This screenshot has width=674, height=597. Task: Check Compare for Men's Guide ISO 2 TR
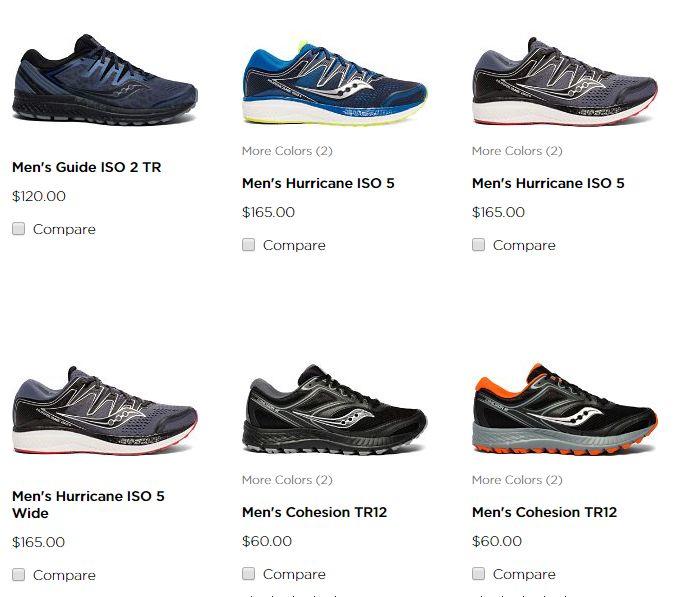(18, 229)
